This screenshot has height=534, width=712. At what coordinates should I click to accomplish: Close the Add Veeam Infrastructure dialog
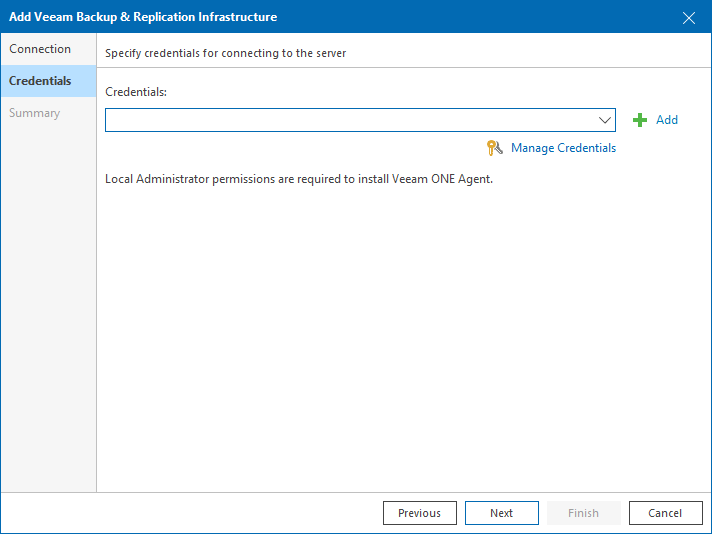pos(689,18)
